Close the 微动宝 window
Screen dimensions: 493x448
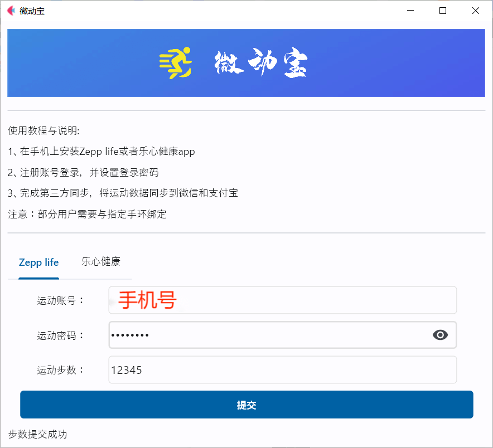tap(476, 11)
